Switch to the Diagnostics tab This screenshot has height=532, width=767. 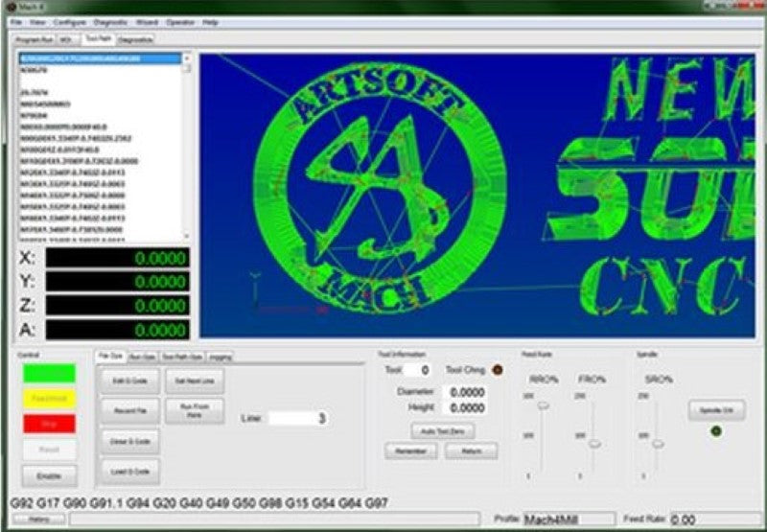(135, 40)
